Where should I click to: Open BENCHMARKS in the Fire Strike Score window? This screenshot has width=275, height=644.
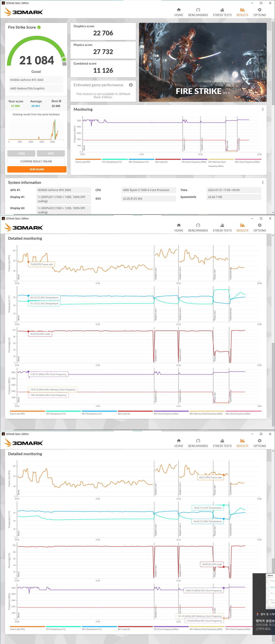[x=198, y=12]
